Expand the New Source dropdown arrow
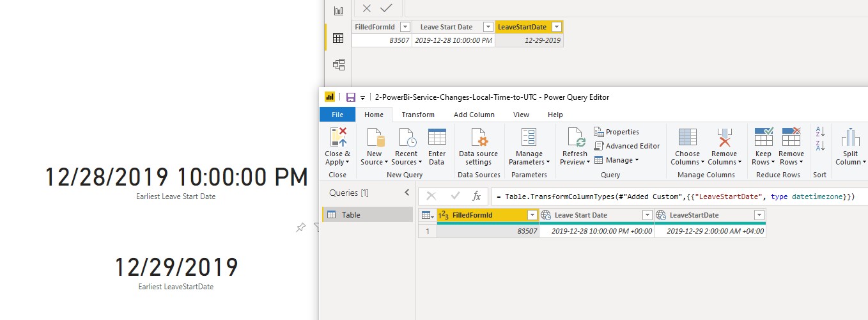The width and height of the screenshot is (868, 320). 387,163
